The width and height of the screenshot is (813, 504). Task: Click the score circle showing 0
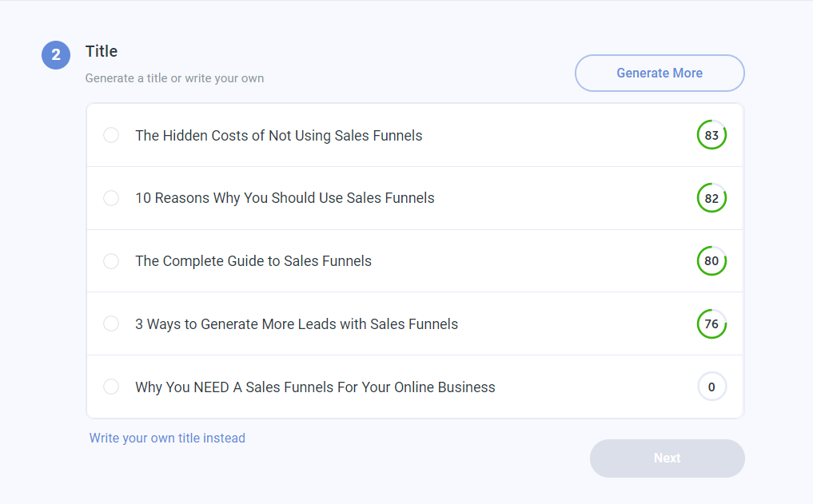711,387
